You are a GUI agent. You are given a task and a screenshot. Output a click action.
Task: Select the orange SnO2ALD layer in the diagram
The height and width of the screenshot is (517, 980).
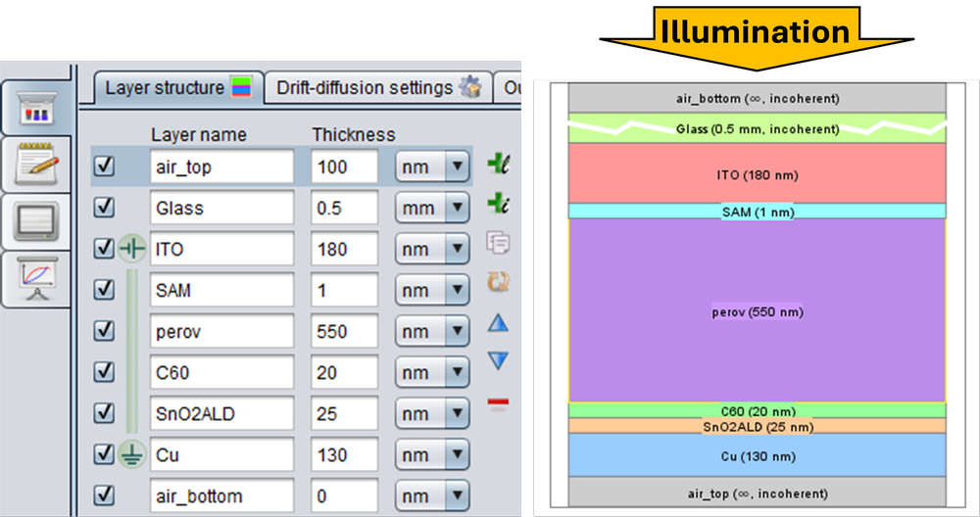coord(757,426)
